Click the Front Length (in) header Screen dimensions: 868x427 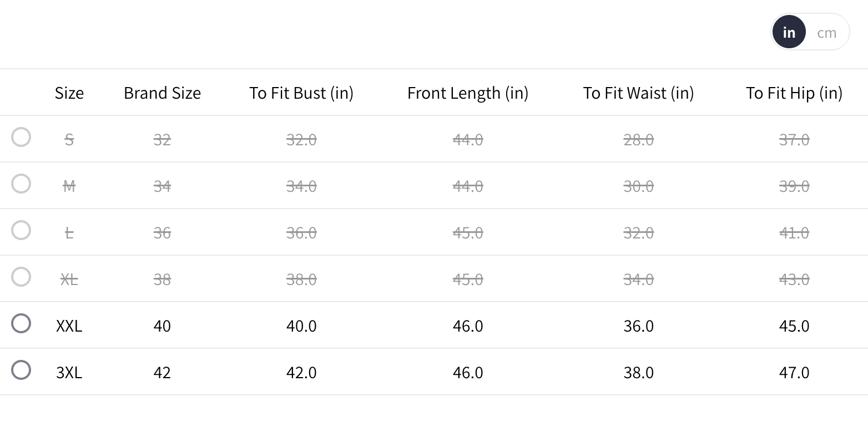[467, 93]
